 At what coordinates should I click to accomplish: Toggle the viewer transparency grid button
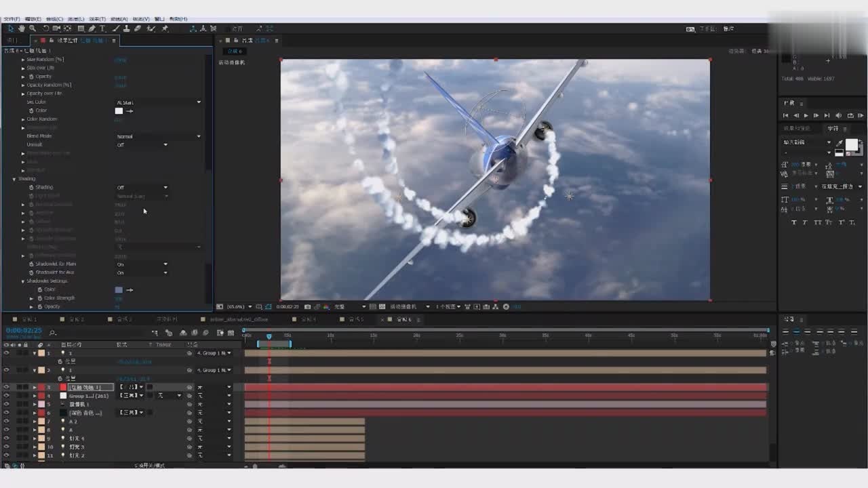[x=382, y=306]
